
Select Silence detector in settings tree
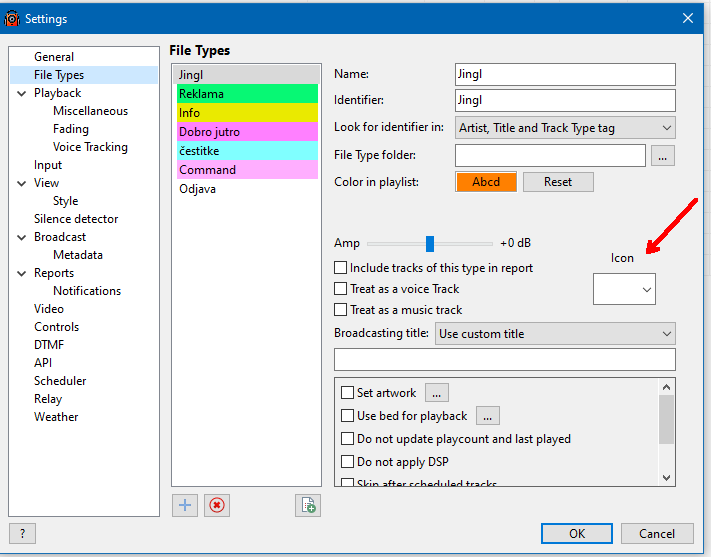tap(76, 219)
